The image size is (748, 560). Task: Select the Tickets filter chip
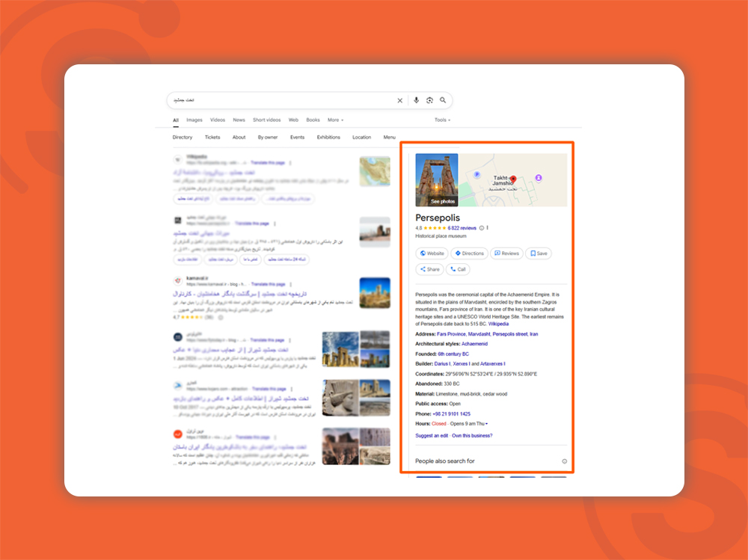coord(212,138)
